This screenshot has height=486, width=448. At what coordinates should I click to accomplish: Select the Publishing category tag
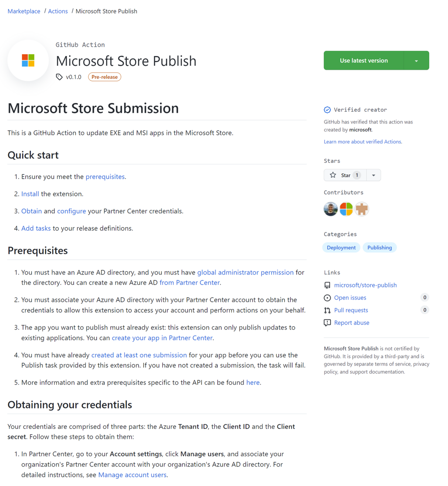coord(380,248)
